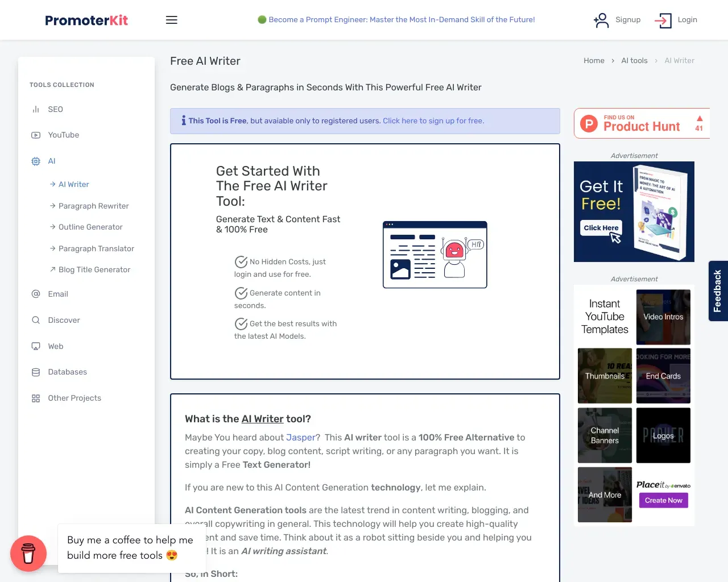Click the Databases cylinder icon
This screenshot has height=582, width=728.
click(36, 372)
